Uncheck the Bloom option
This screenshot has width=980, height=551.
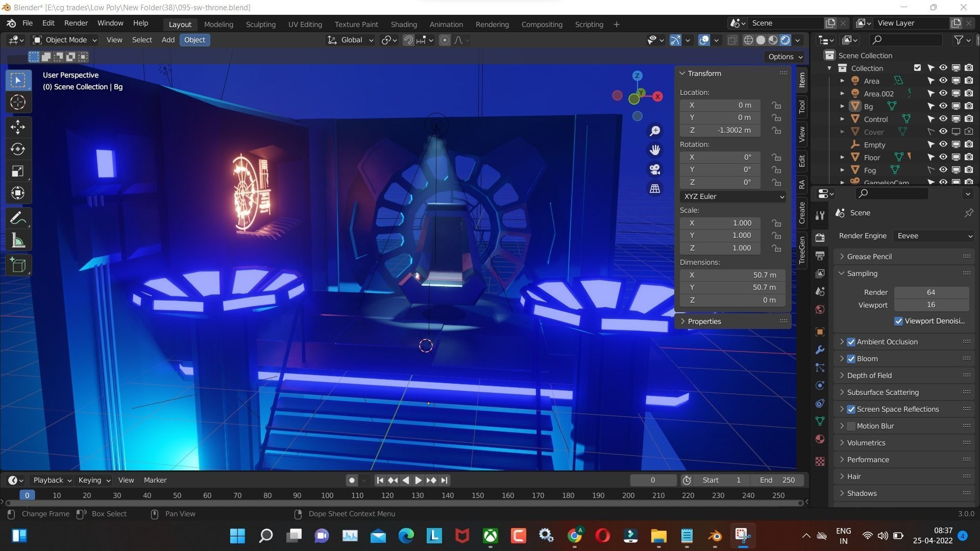pyautogui.click(x=851, y=359)
